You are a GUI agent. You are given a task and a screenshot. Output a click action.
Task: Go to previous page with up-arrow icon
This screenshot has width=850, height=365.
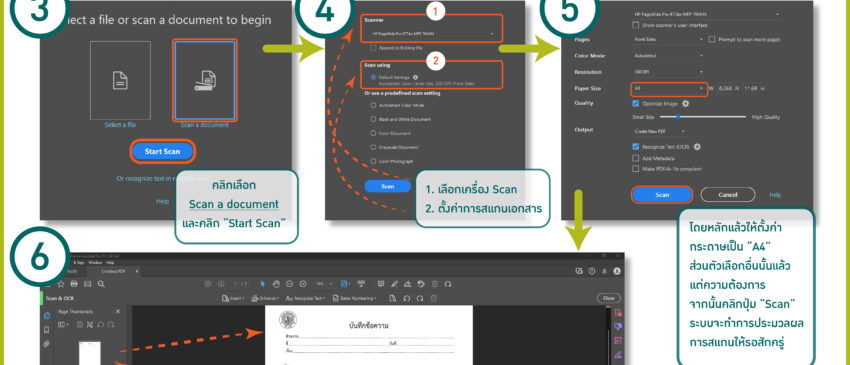(208, 284)
